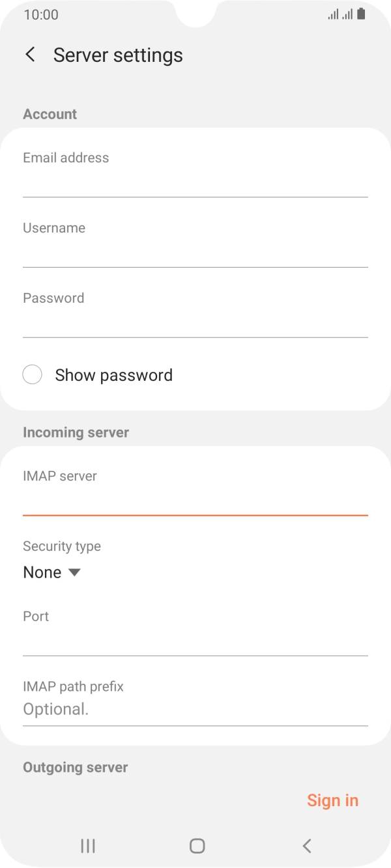Tap the navigation bar back icon
The width and height of the screenshot is (391, 868).
point(306,846)
